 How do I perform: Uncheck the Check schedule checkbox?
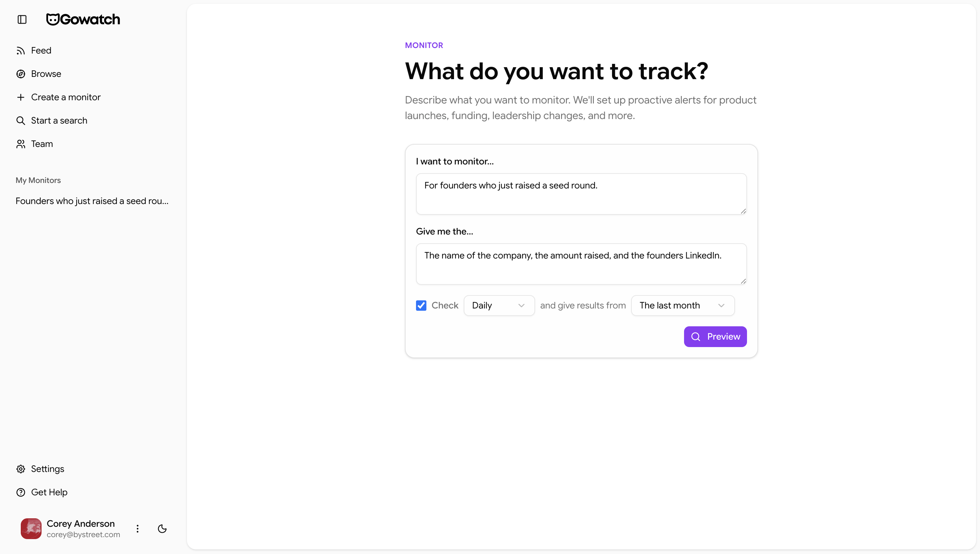[421, 306]
